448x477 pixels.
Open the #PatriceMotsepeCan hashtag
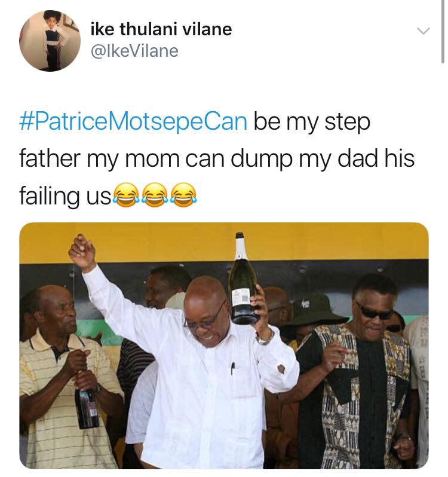133,122
